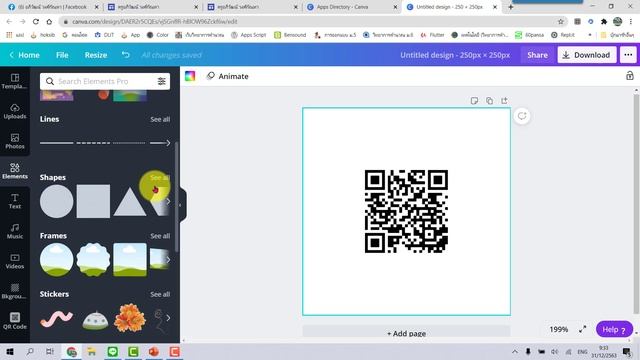Show more Frames with the chevron

click(168, 260)
